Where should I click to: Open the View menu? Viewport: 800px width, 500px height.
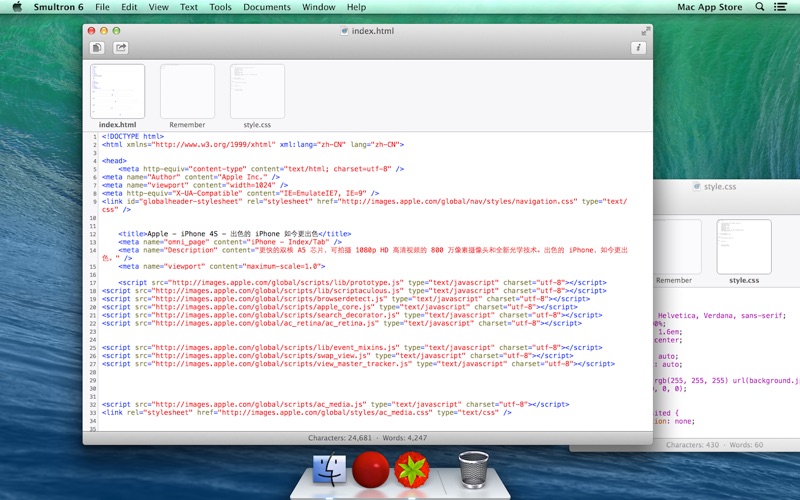(x=158, y=7)
